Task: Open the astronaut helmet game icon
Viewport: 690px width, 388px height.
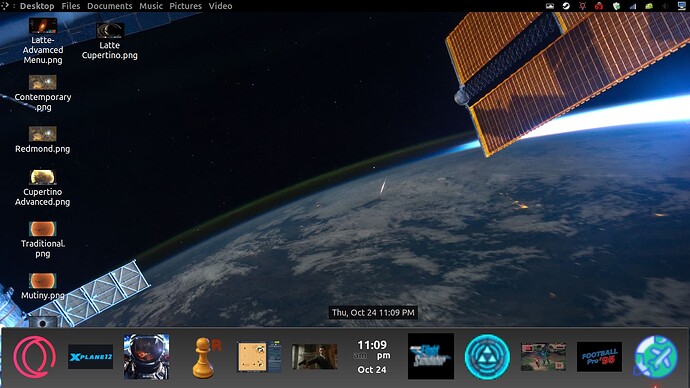Action: tap(147, 357)
